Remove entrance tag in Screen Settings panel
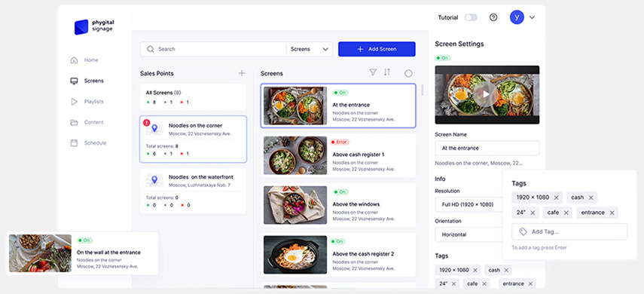 [x=530, y=283]
